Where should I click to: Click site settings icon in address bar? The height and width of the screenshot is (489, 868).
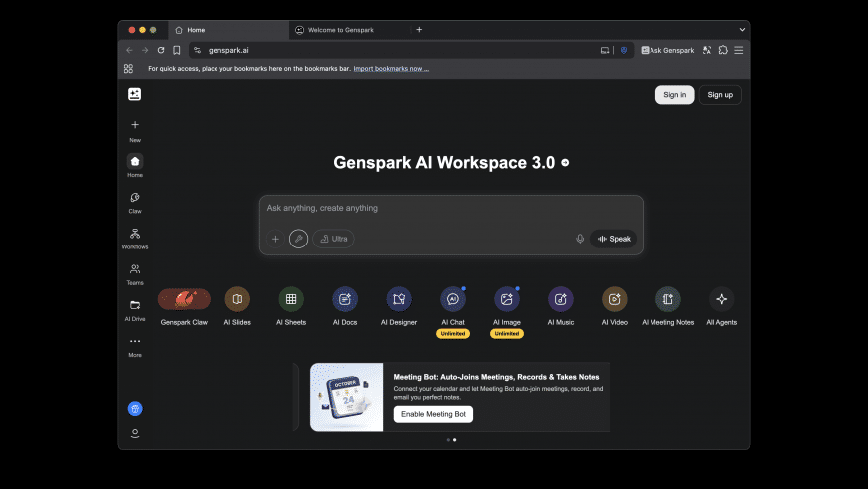coord(197,50)
